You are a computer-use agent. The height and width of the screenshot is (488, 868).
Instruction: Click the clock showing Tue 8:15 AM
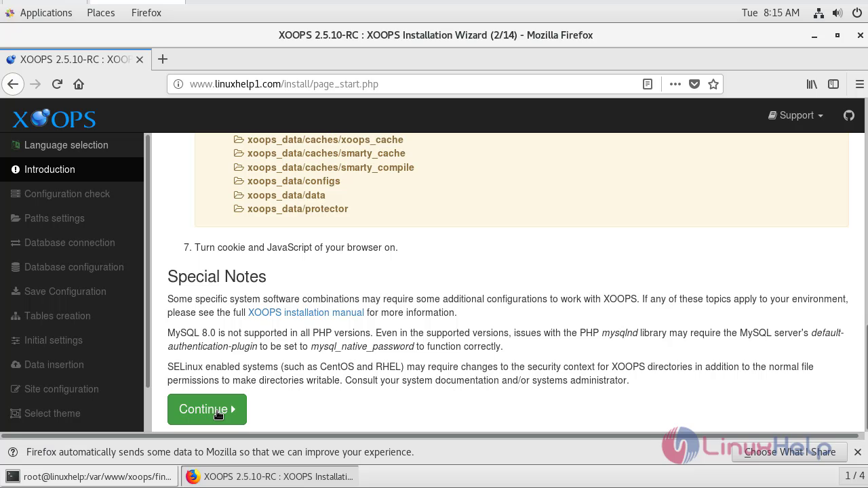(771, 13)
